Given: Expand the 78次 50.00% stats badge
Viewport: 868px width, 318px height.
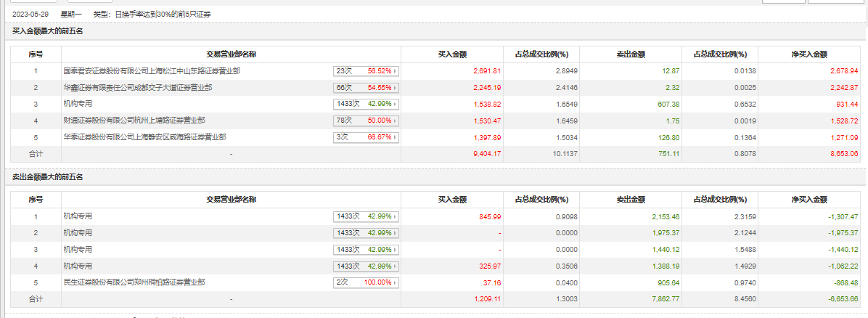Looking at the screenshot, I should point(367,121).
